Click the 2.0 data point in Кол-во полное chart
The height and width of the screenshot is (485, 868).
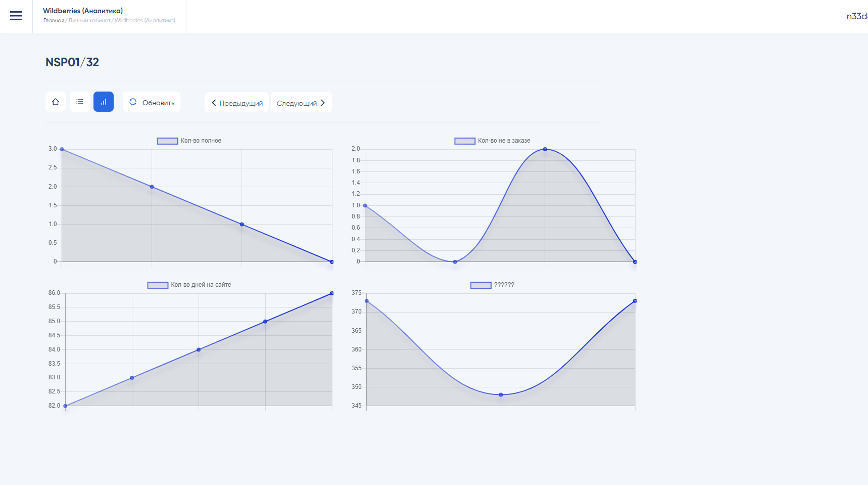coord(152,187)
